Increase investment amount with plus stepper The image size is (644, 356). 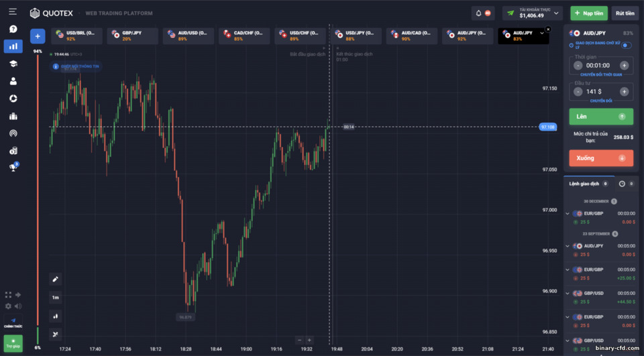[624, 92]
